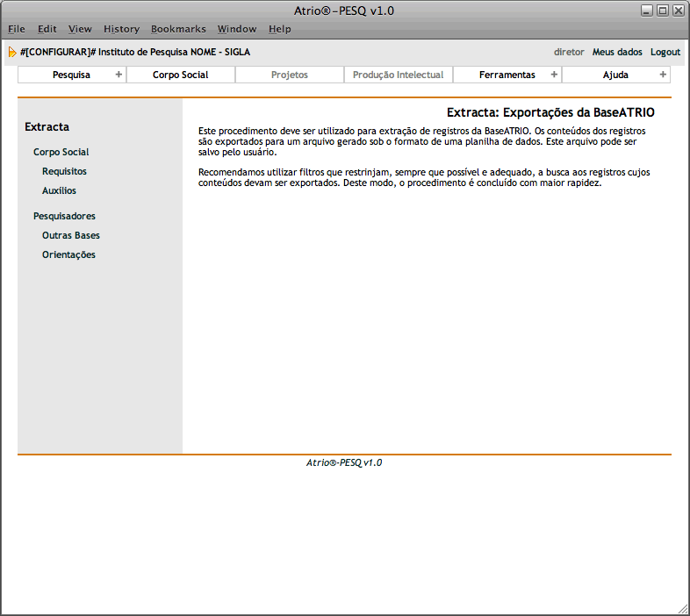Open the History menu

tap(121, 29)
